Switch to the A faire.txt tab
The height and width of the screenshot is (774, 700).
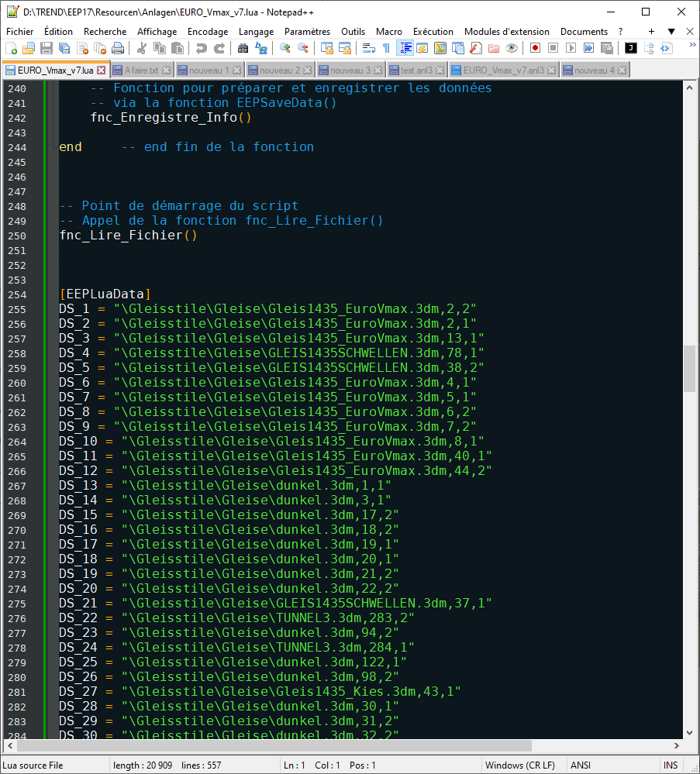coord(141,70)
